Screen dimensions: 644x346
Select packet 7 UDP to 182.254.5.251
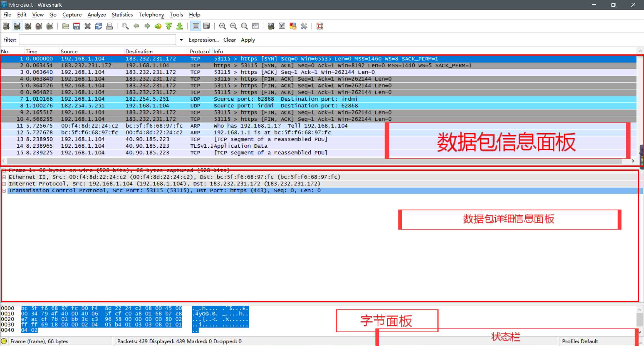point(318,99)
